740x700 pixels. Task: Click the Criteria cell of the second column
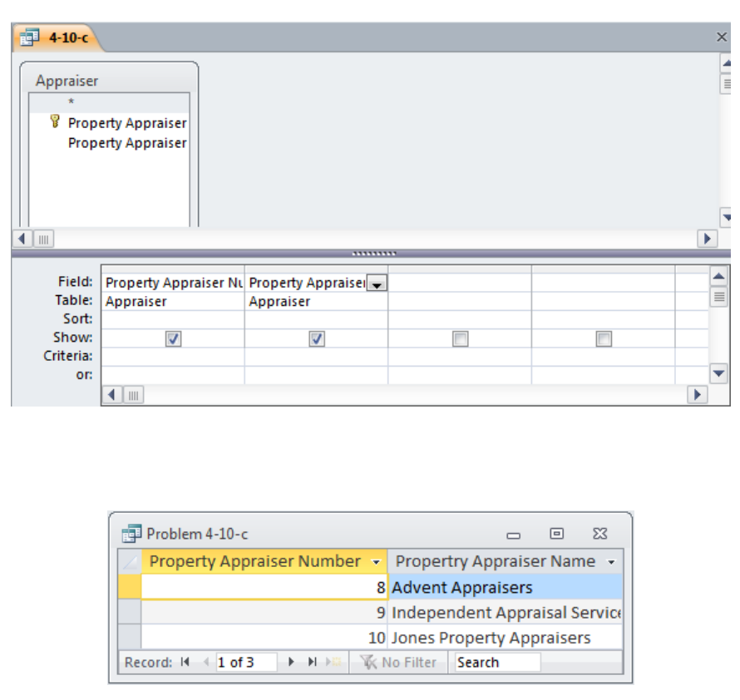click(x=316, y=357)
